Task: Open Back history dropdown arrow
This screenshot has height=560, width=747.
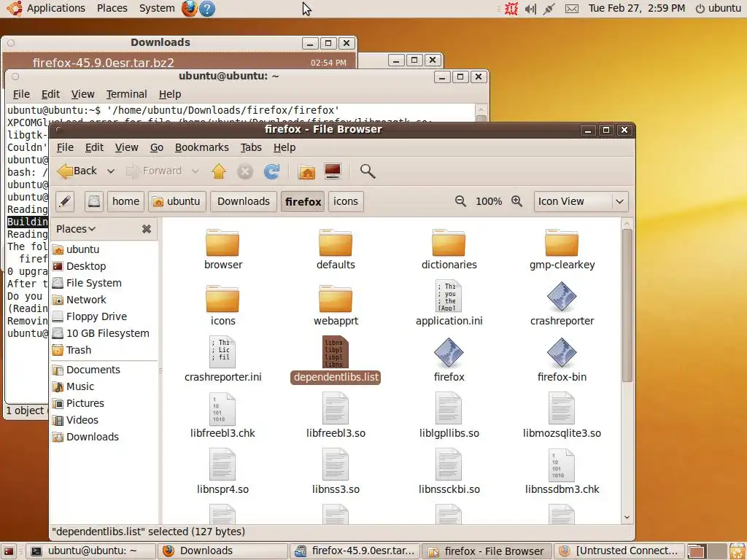Action: pyautogui.click(x=111, y=171)
